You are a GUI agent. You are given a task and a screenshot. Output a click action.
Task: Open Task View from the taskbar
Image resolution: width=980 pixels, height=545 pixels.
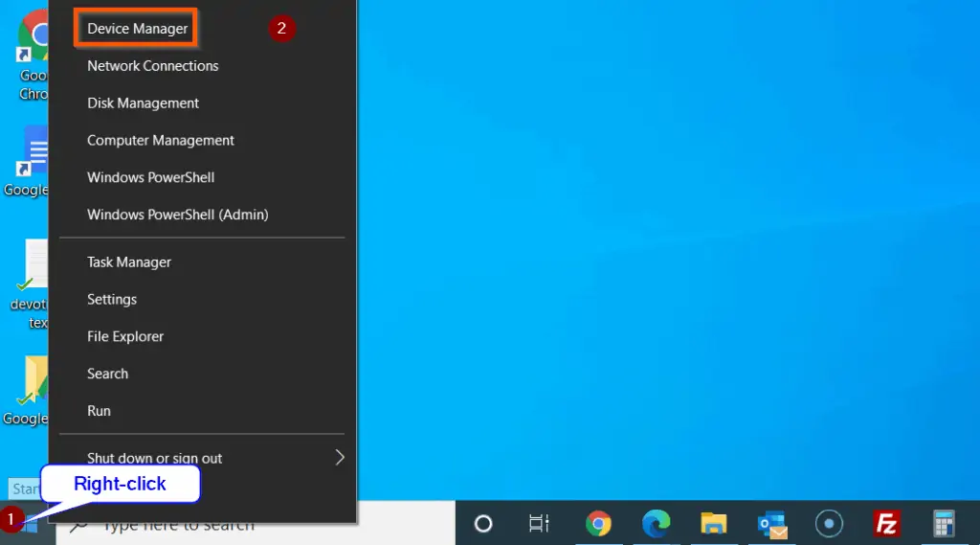[x=539, y=523]
